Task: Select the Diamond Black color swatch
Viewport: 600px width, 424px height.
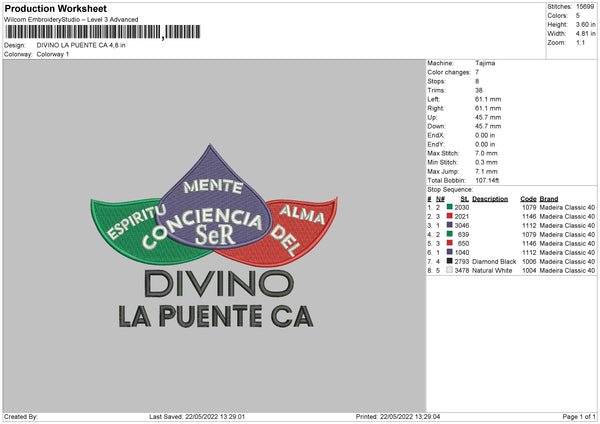Action: 450,261
